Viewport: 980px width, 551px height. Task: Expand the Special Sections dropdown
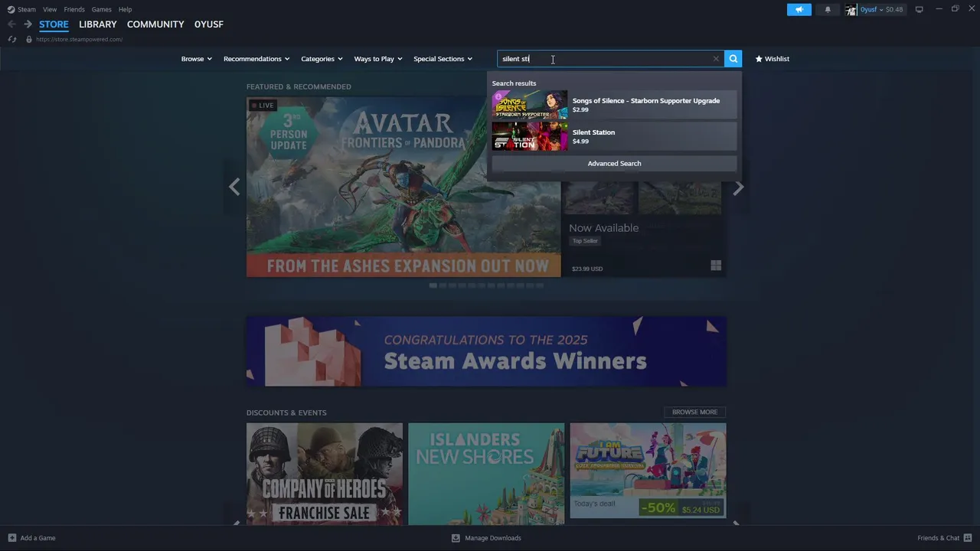tap(443, 59)
